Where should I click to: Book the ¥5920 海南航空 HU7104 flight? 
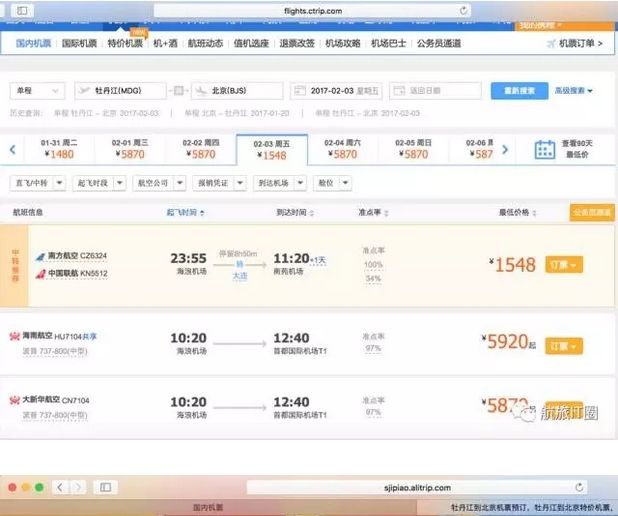[x=564, y=346]
